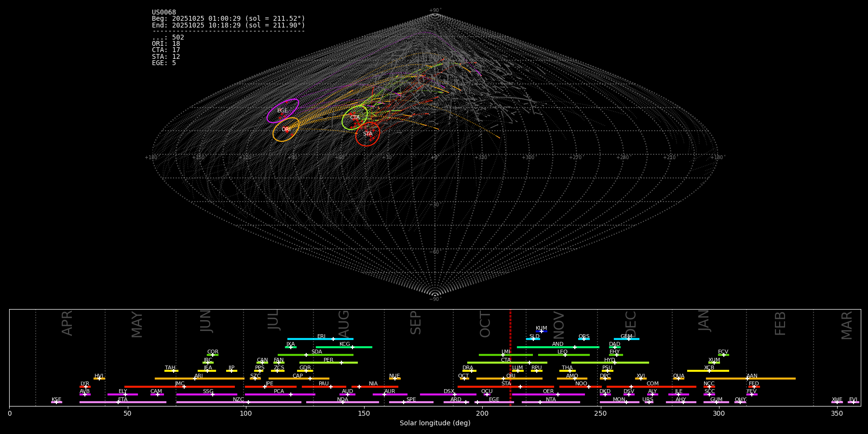Click the '...: 502' count line
868x434 pixels.
coord(168,38)
